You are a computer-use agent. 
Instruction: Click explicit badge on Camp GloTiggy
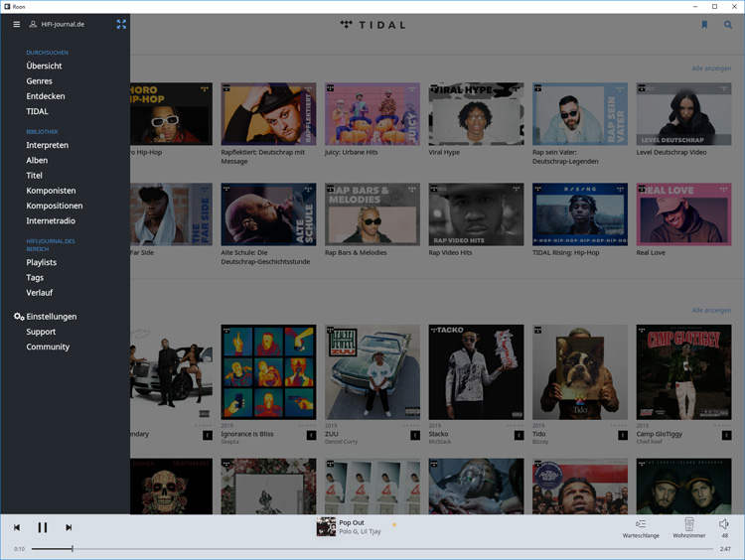point(726,435)
